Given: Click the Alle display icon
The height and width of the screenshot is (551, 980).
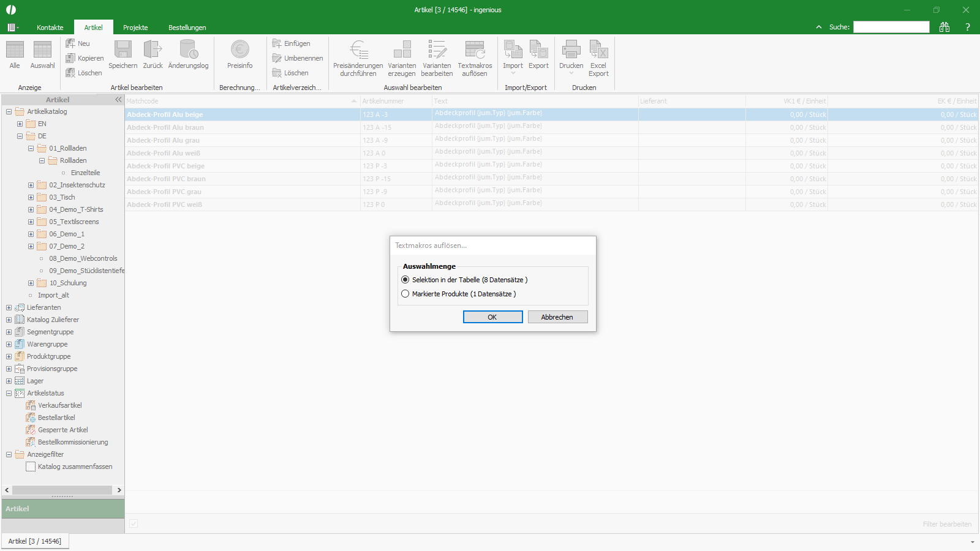Looking at the screenshot, I should [15, 50].
